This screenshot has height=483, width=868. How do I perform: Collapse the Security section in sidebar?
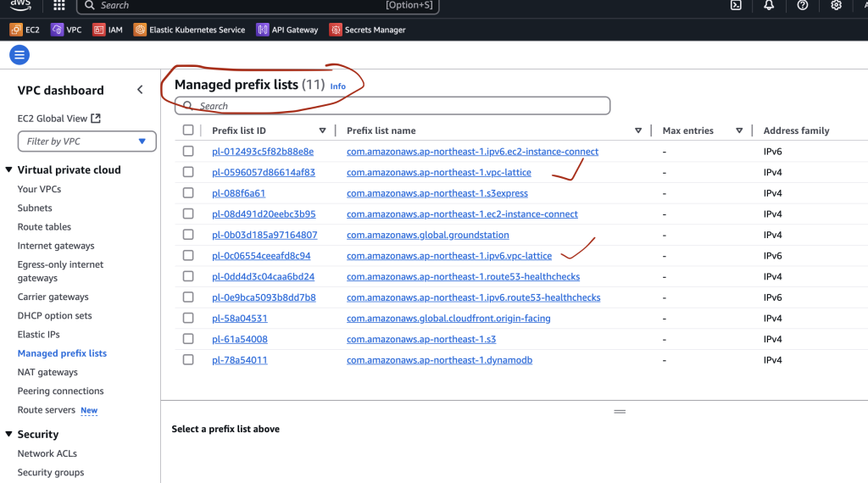(9, 434)
